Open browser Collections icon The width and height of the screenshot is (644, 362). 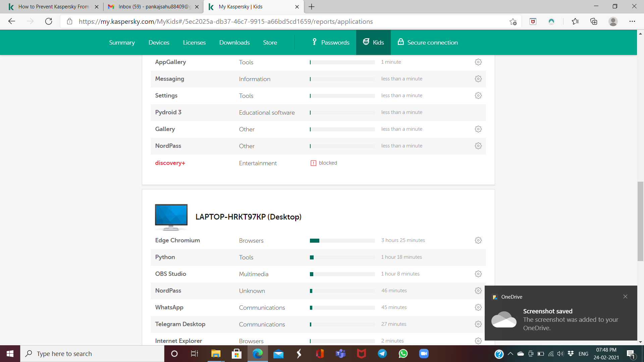click(x=594, y=21)
